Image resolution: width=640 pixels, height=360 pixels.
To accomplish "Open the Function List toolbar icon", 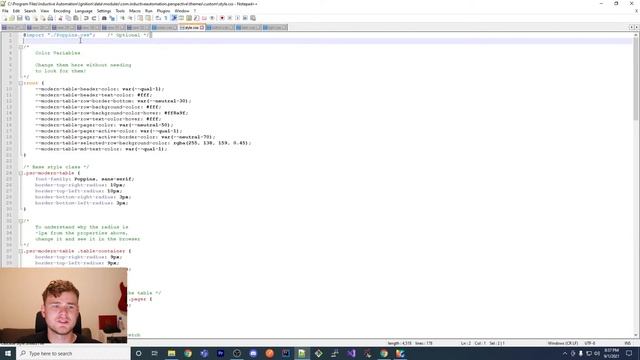I will 197,18.
